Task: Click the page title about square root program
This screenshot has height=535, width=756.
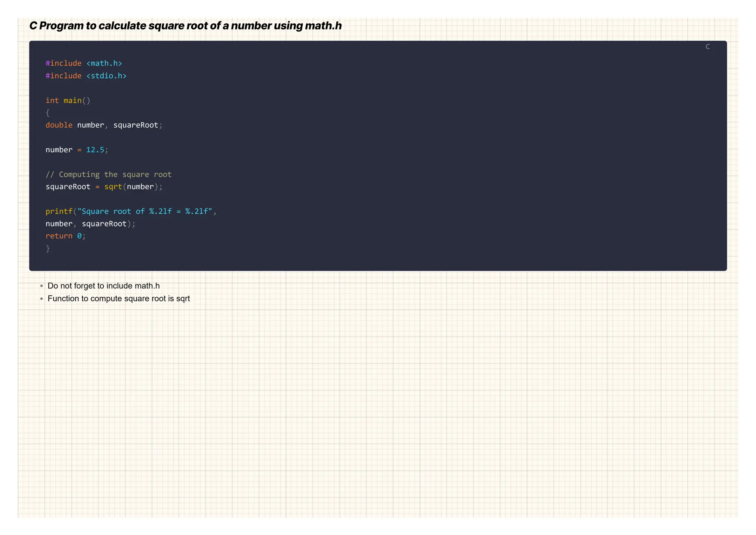Action: tap(185, 26)
